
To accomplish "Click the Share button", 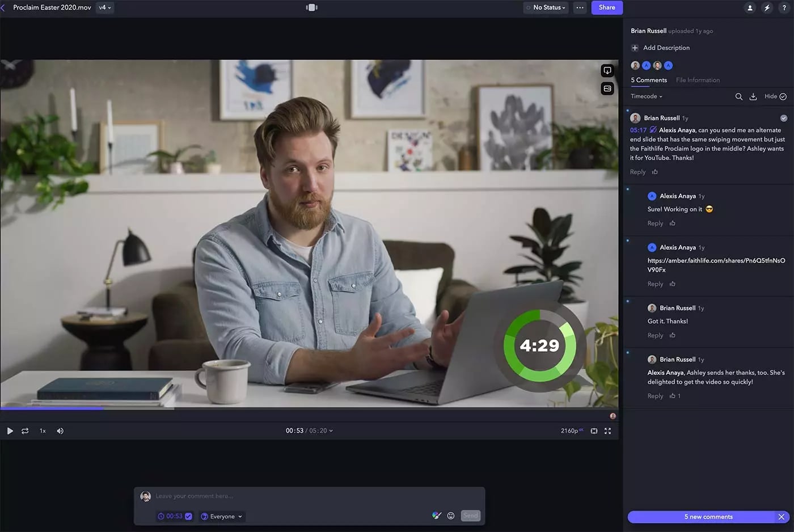I will point(606,7).
